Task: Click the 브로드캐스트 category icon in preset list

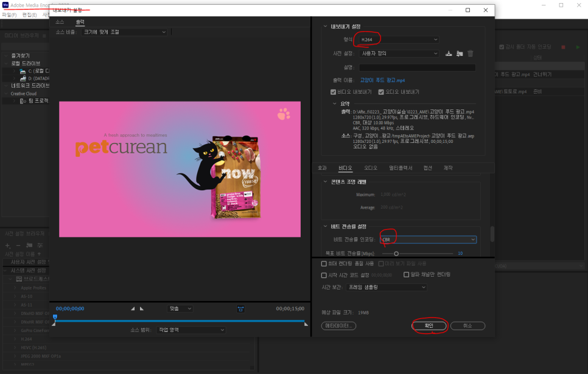Action: coord(19,279)
